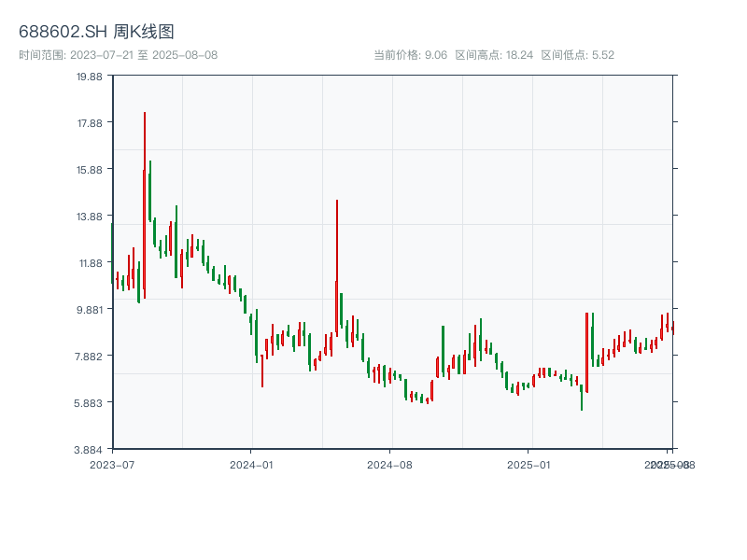Click the 当前价格 9.06 label
Image resolution: width=747 pixels, height=560 pixels.
pyautogui.click(x=410, y=55)
